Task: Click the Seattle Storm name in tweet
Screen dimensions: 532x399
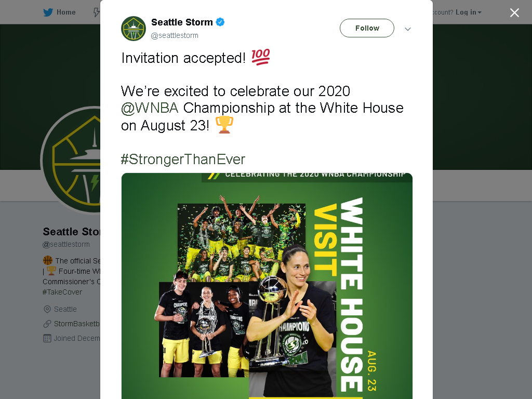Action: (x=182, y=22)
